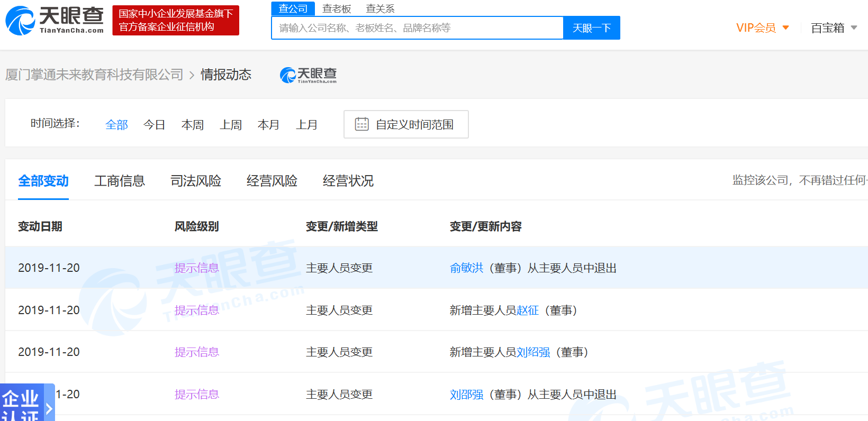Open the 俞敏洪 person link
Screen dimensions: 868x421
click(466, 268)
